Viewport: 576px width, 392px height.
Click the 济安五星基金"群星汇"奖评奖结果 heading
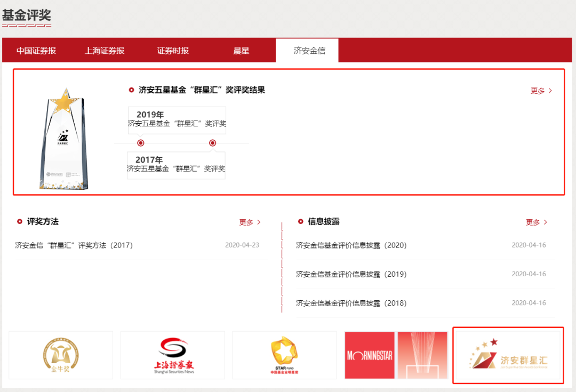pos(202,90)
